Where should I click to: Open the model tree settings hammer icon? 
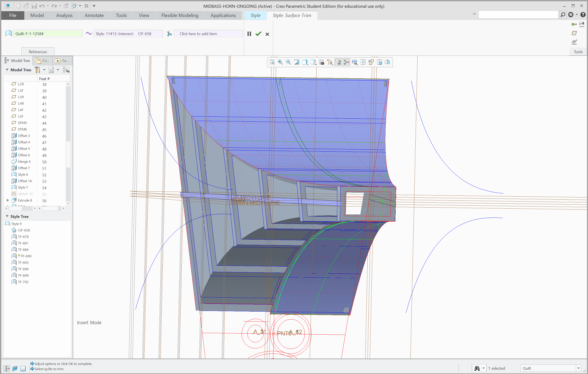point(37,70)
